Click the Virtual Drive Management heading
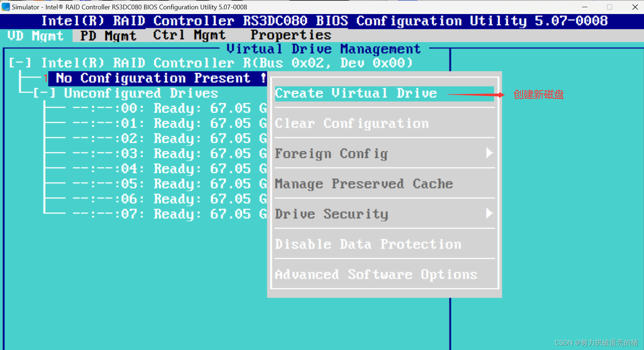The width and height of the screenshot is (644, 350). coord(323,49)
